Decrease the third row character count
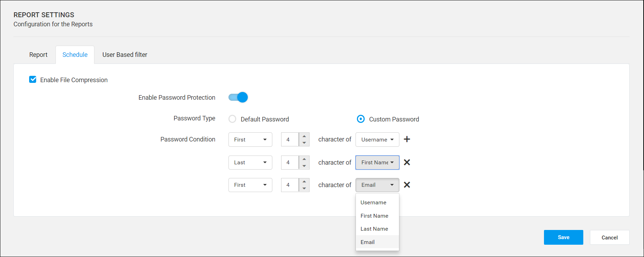The width and height of the screenshot is (644, 257). point(304,189)
